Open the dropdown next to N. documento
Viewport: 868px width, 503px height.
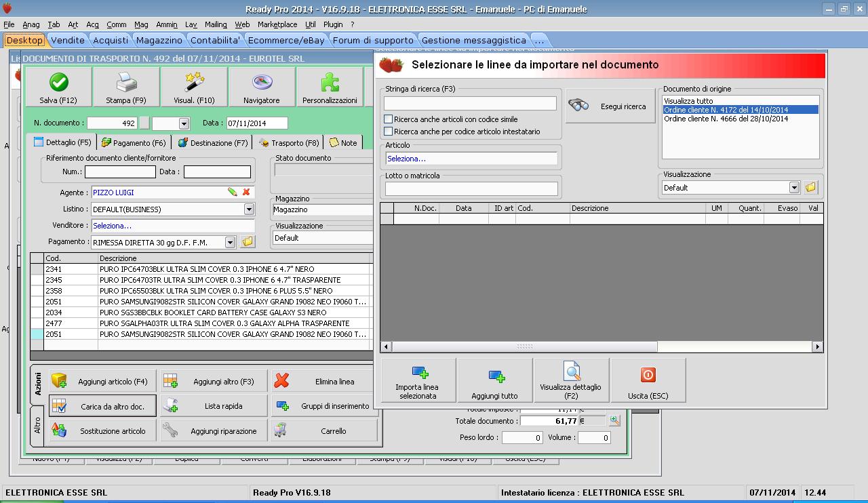click(184, 123)
